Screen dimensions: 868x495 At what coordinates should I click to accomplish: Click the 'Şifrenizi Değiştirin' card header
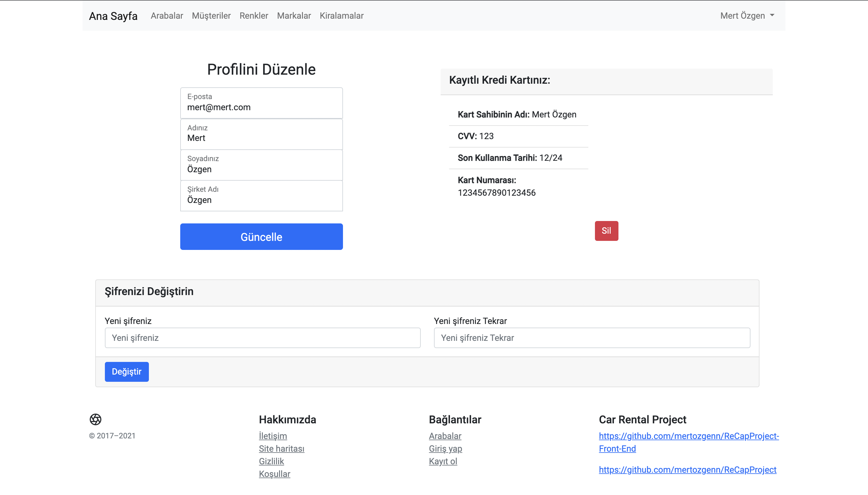point(427,293)
